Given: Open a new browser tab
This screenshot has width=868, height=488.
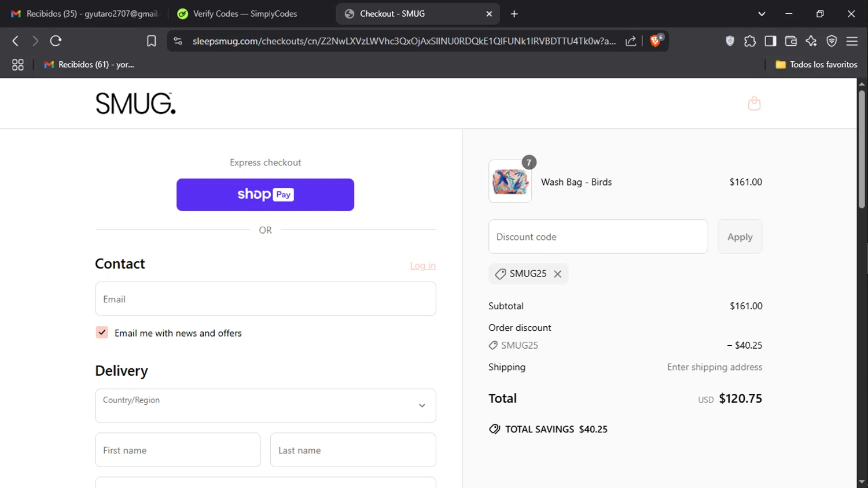Looking at the screenshot, I should (x=514, y=14).
